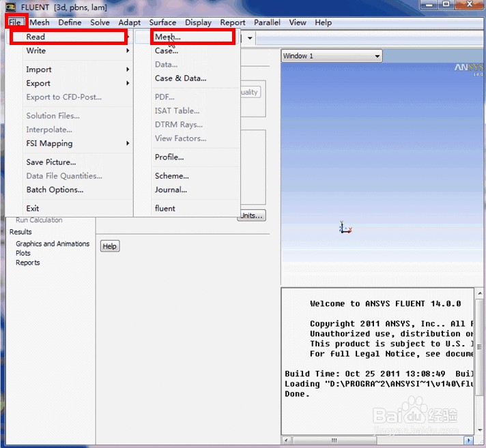Image resolution: width=486 pixels, height=448 pixels.
Task: Select Read in the File menu
Action: 69,37
